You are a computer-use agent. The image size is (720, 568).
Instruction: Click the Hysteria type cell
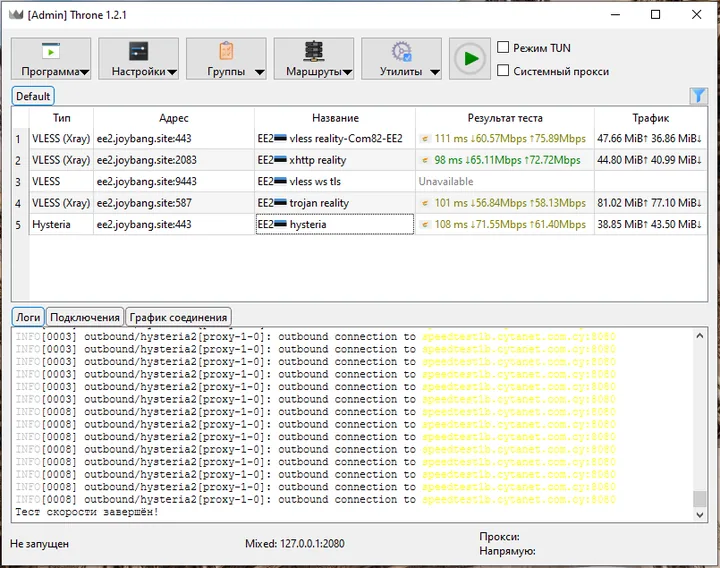62,225
